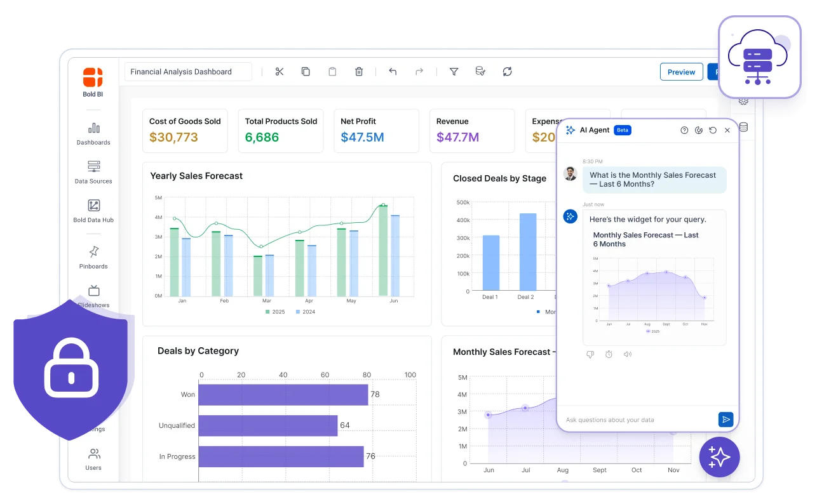This screenshot has width=817, height=504.
Task: Click the speaker read-aloud icon
Action: 628,354
